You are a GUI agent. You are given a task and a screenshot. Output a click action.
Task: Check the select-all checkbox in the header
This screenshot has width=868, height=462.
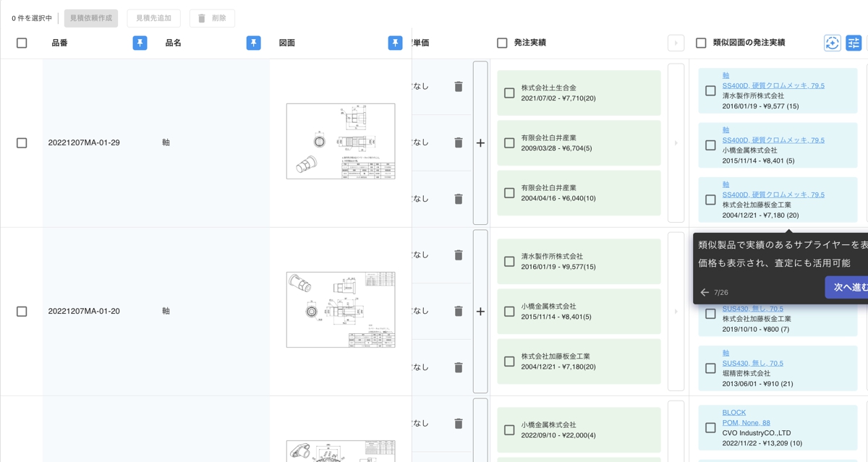pos(22,43)
